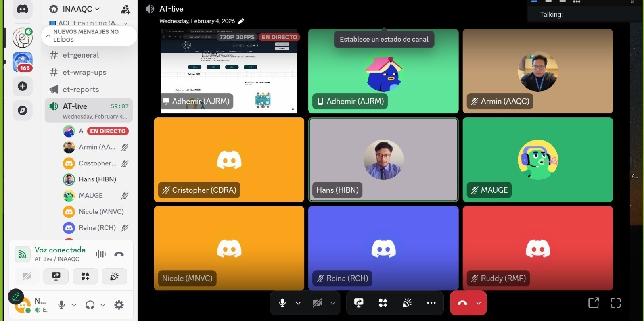644x321 pixels.
Task: Click the Nuevos mensajes no leídos banner
Action: tap(89, 36)
